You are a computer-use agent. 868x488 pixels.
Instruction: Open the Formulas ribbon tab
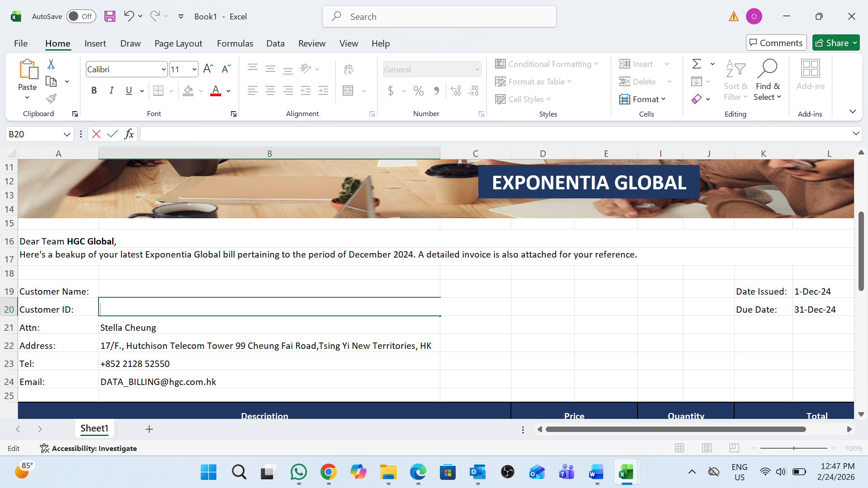(x=235, y=43)
